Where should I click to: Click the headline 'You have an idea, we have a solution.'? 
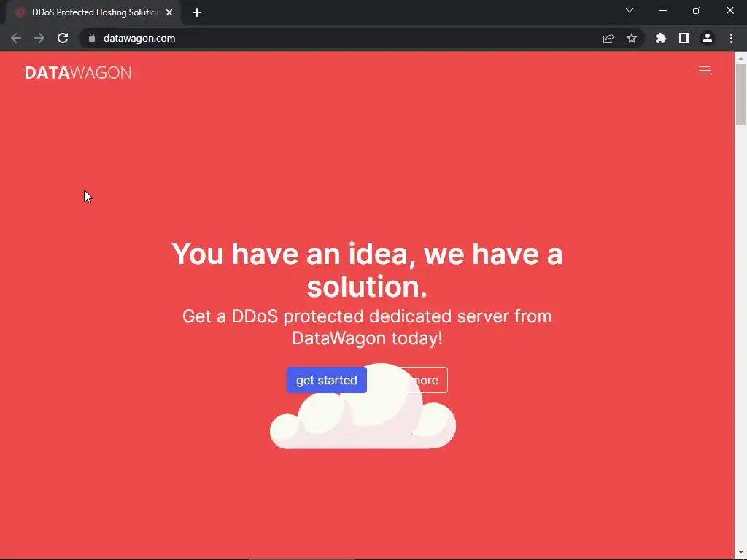pos(367,270)
